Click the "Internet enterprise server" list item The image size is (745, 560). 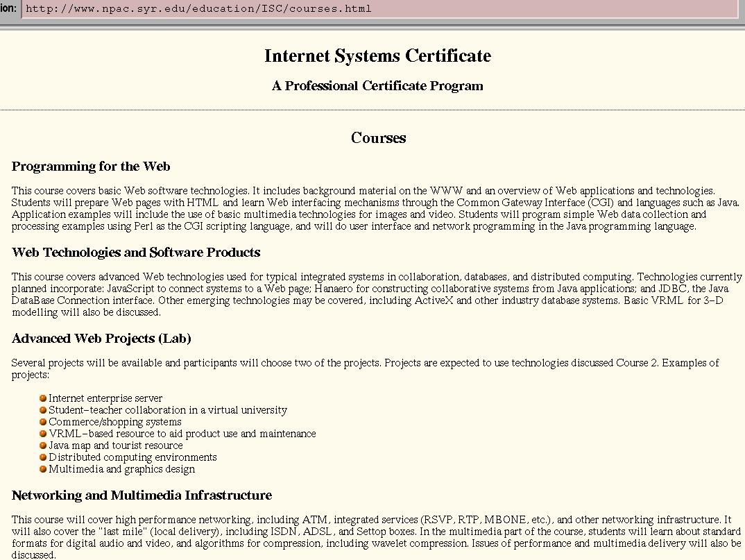click(x=105, y=398)
